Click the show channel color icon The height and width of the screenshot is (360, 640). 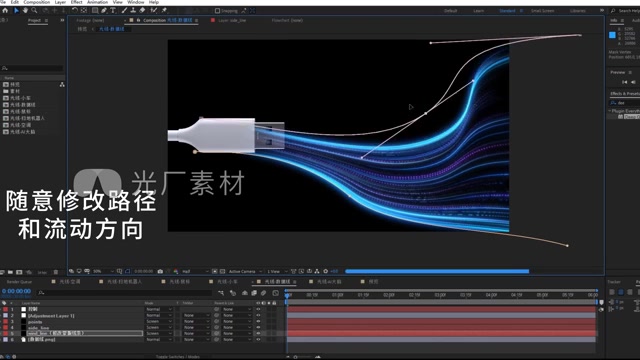pyautogui.click(x=176, y=271)
